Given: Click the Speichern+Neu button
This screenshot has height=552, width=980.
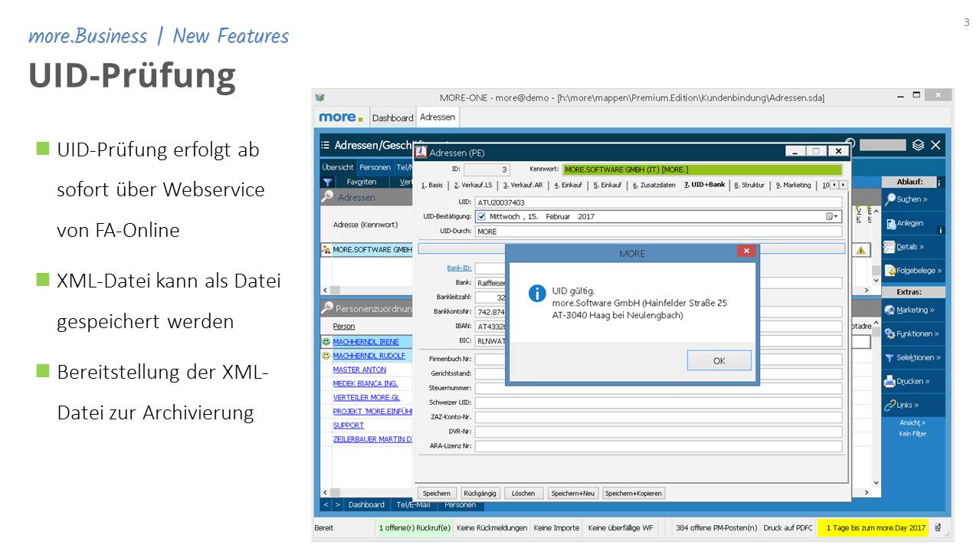Looking at the screenshot, I should 573,493.
